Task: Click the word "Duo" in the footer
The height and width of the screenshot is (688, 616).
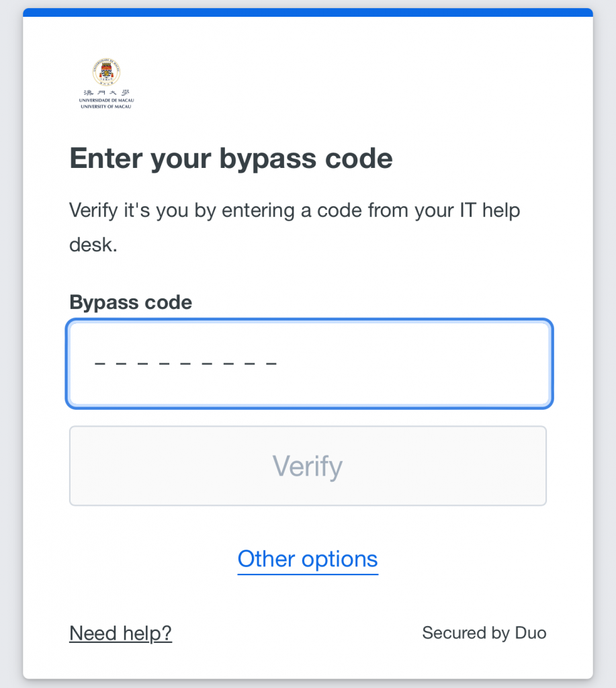Action: [x=531, y=633]
